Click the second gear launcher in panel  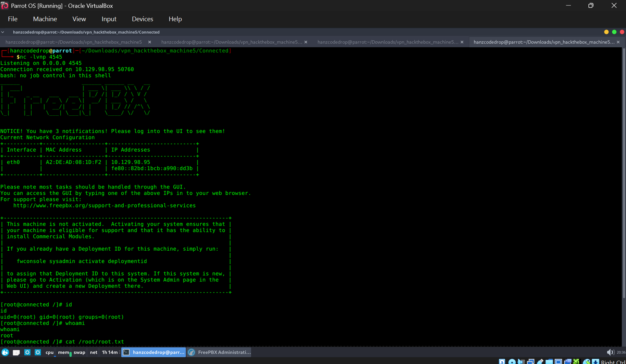coord(38,352)
